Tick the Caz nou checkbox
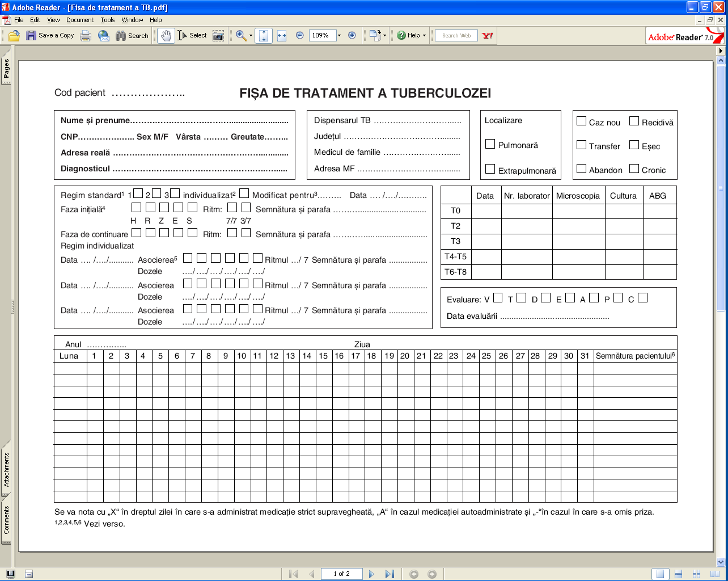728x581 pixels. (x=581, y=121)
